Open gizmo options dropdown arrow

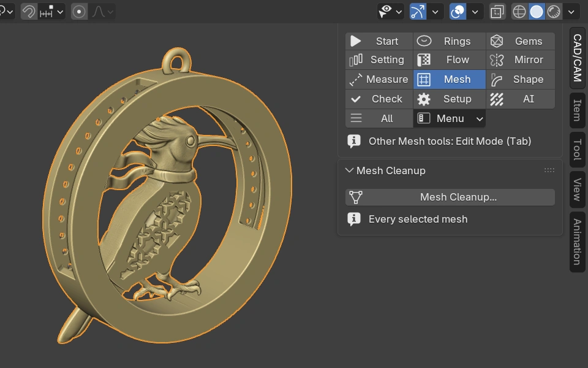[x=435, y=12]
